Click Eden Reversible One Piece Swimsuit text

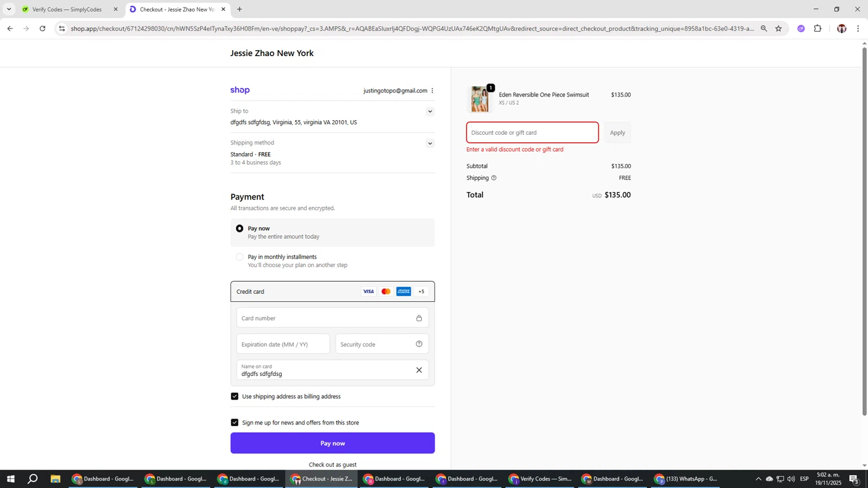point(544,95)
